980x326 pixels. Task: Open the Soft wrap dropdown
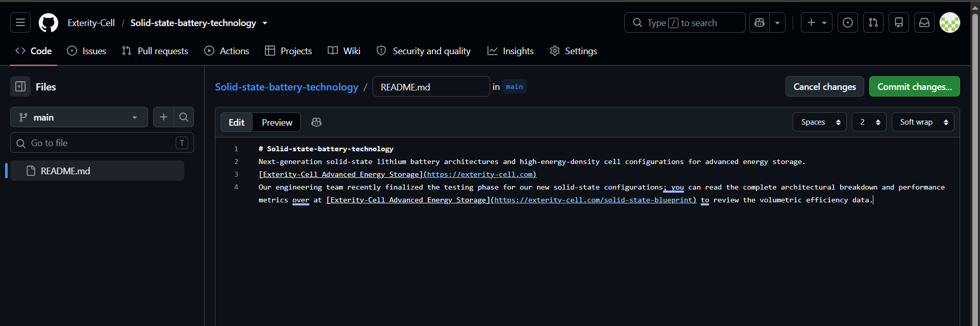click(x=923, y=122)
